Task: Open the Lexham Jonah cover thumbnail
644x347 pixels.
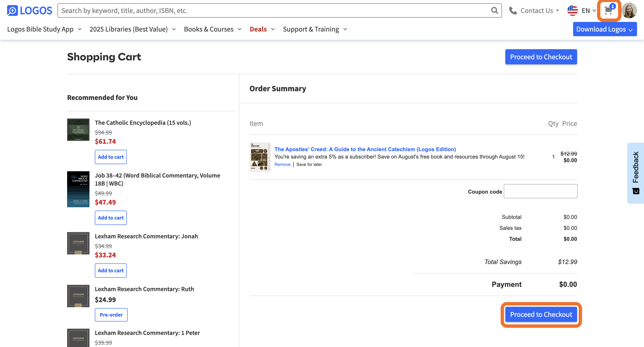Action: click(x=78, y=243)
